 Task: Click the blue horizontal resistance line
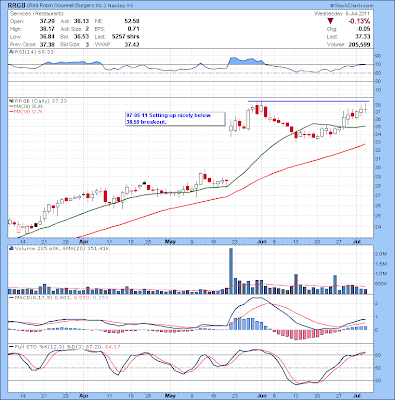308,101
